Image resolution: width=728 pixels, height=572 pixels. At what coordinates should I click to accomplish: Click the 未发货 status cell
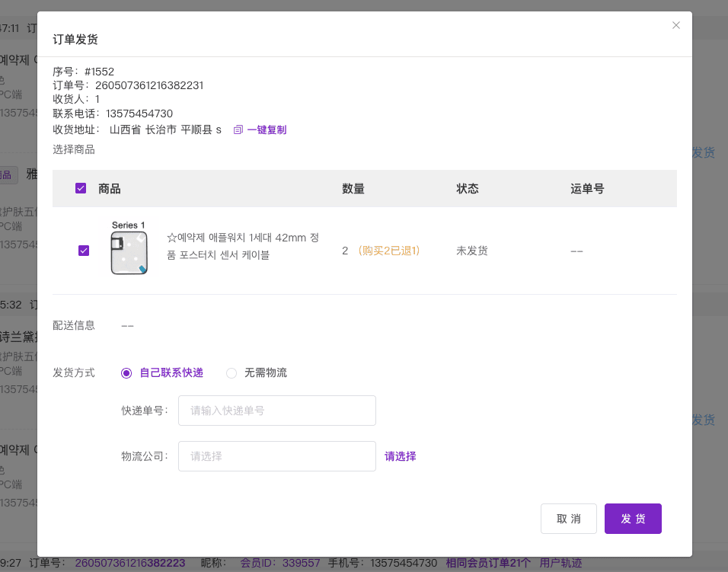[471, 251]
